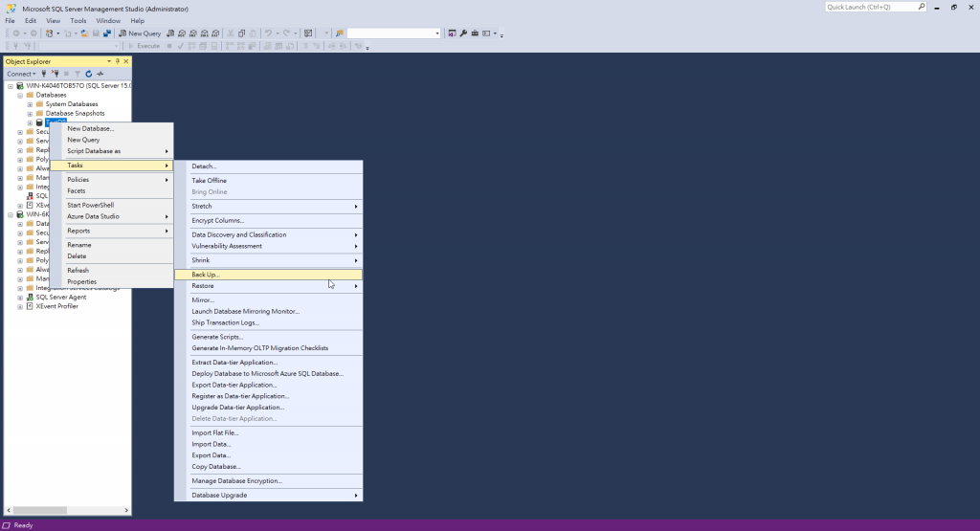Toggle the Object Explorer auto-hide pin
The height and width of the screenshot is (531, 980).
point(118,61)
